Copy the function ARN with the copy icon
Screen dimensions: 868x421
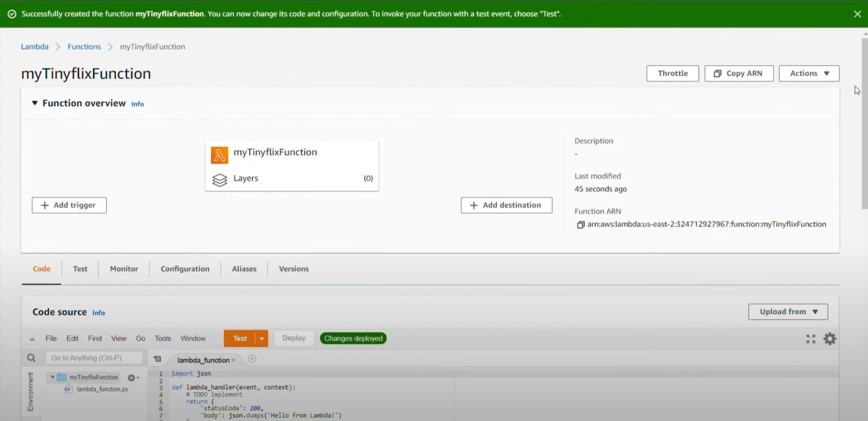pos(580,225)
